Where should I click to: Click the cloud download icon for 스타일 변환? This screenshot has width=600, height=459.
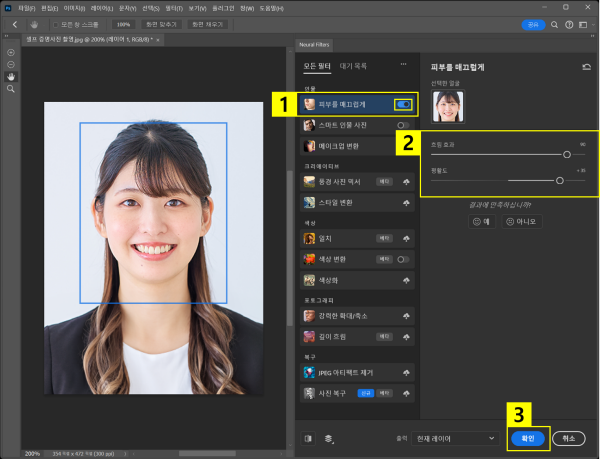pos(406,202)
